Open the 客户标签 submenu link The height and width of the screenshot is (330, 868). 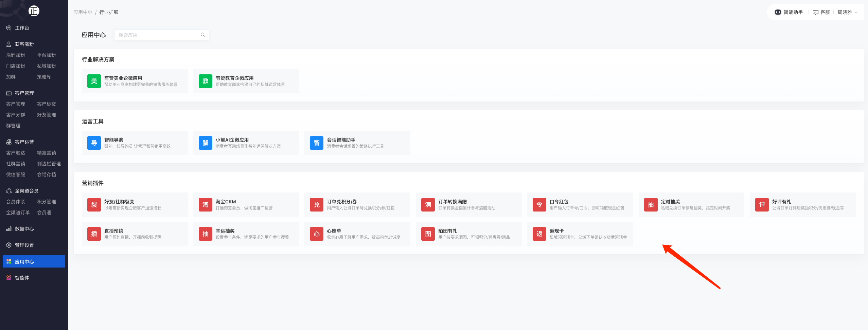(47, 104)
